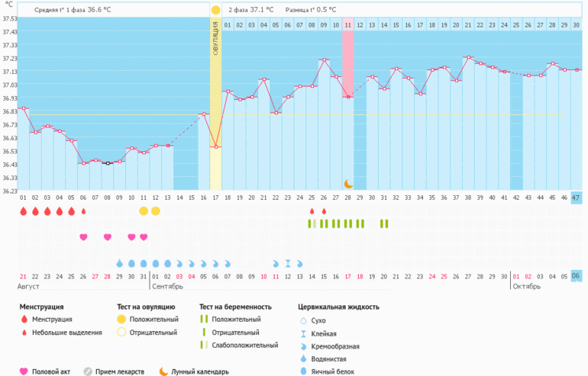Image resolution: width=588 pixels, height=376 pixels.
Task: Select the highlighted cycle day 47 cell
Action: (x=577, y=197)
